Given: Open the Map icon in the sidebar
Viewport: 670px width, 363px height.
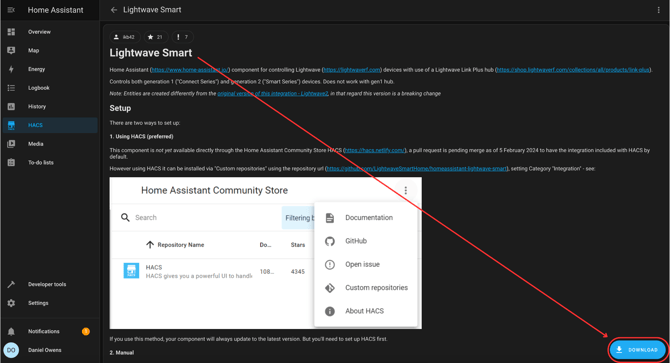Looking at the screenshot, I should coord(11,50).
